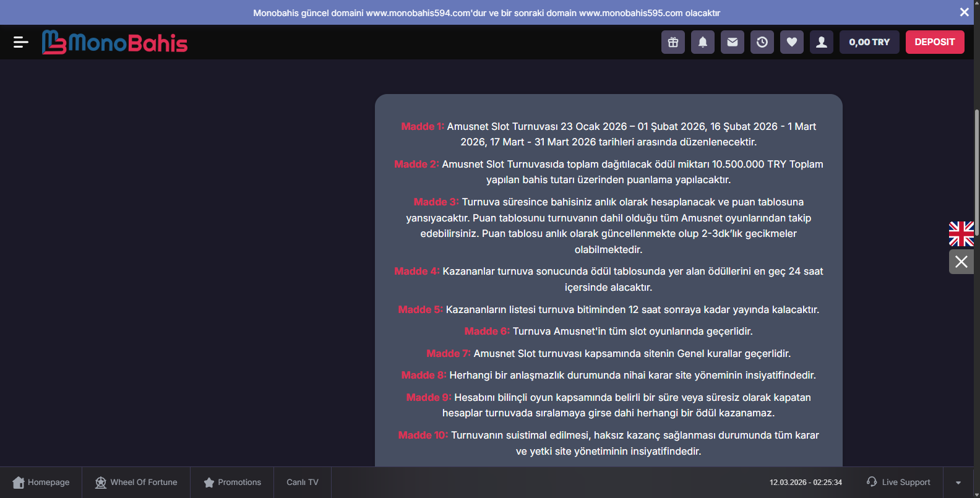Open the Promotions page

(x=233, y=483)
